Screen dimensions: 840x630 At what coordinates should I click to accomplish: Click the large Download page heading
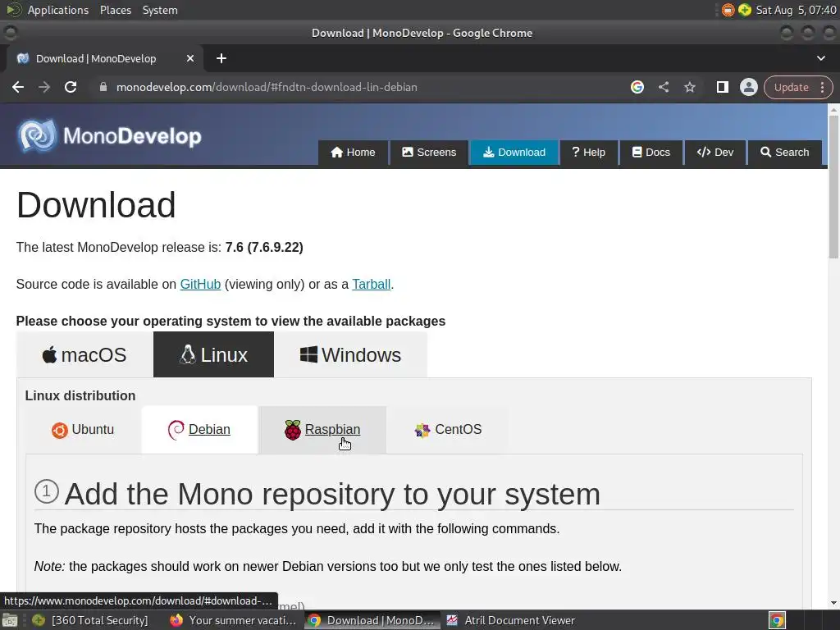coord(97,204)
